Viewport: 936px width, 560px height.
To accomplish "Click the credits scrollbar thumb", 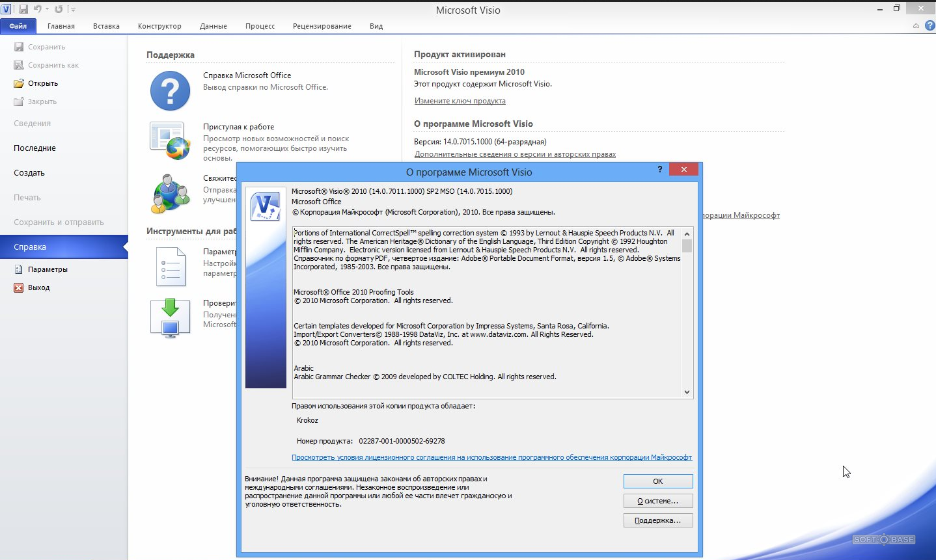I will pyautogui.click(x=687, y=246).
